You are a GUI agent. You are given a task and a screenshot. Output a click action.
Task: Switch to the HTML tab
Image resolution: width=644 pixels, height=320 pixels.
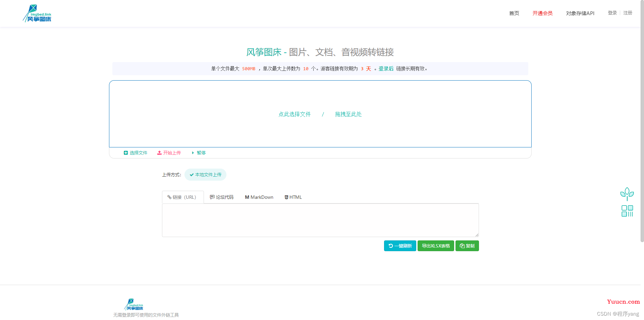pos(293,197)
